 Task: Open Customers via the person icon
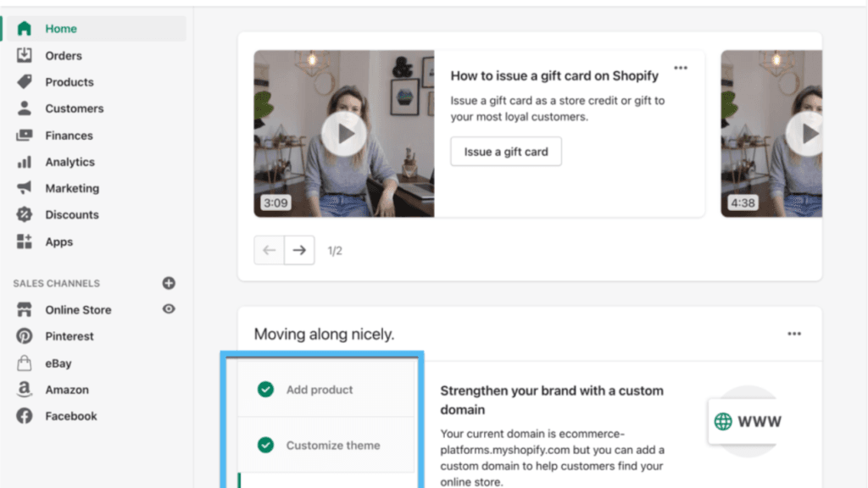pyautogui.click(x=24, y=108)
